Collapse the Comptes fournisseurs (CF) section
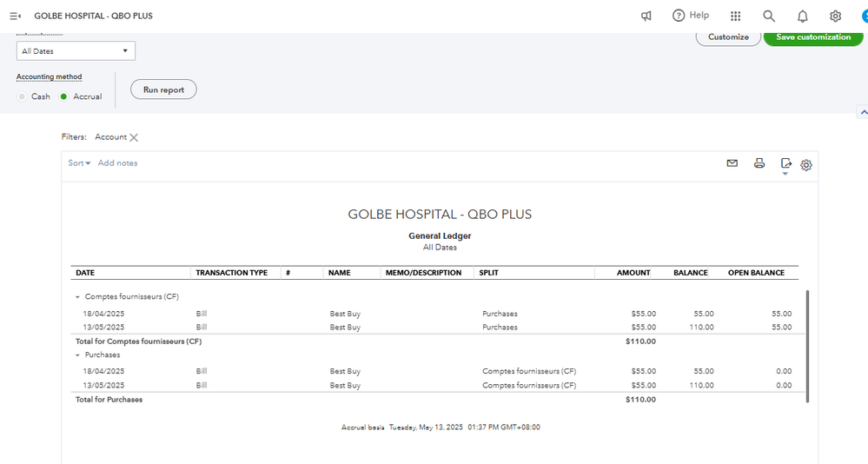Viewport: 868px width, 464px height. pos(77,297)
